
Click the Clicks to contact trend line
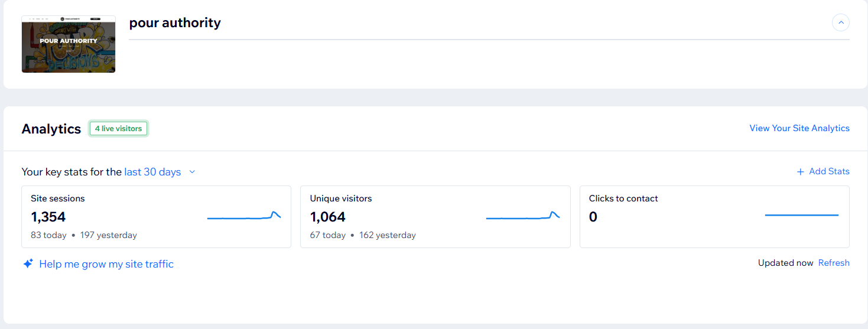tap(801, 216)
